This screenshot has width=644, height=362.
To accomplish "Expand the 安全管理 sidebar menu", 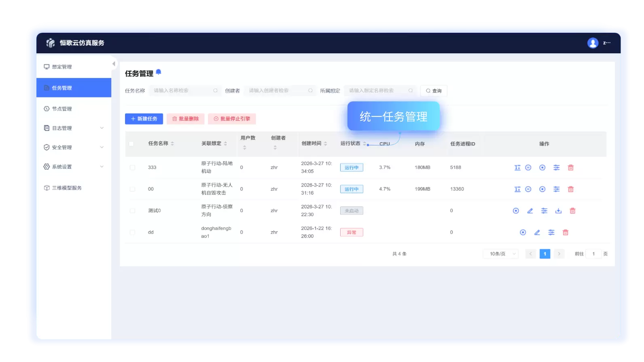I will [74, 147].
